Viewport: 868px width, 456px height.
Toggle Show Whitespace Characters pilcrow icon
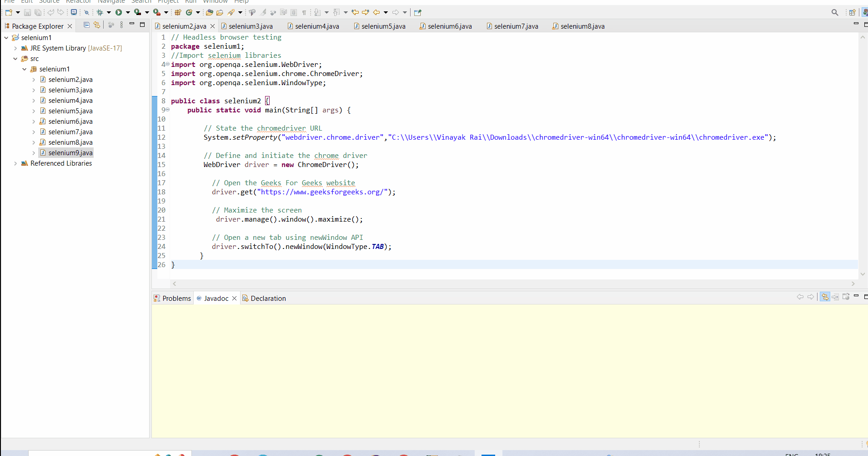tap(304, 12)
